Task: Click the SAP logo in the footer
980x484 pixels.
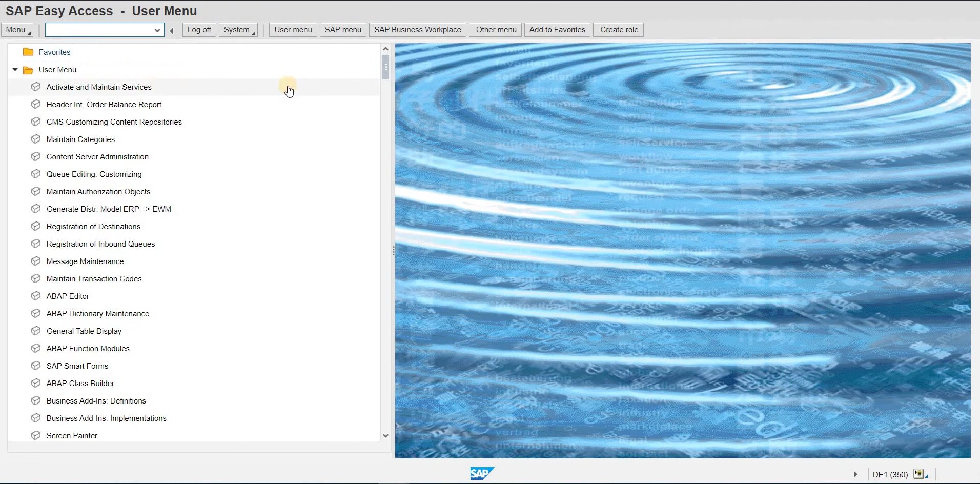Action: (x=481, y=473)
